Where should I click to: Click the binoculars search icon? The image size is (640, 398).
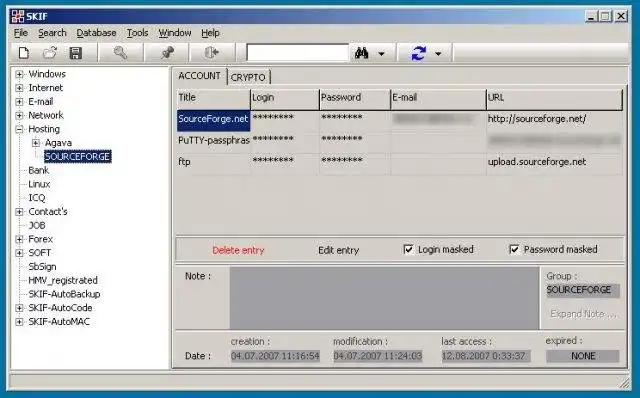(x=362, y=53)
